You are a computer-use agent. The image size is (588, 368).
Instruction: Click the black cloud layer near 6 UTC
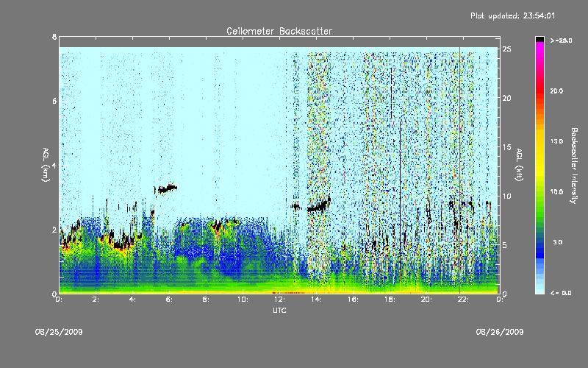click(x=167, y=188)
